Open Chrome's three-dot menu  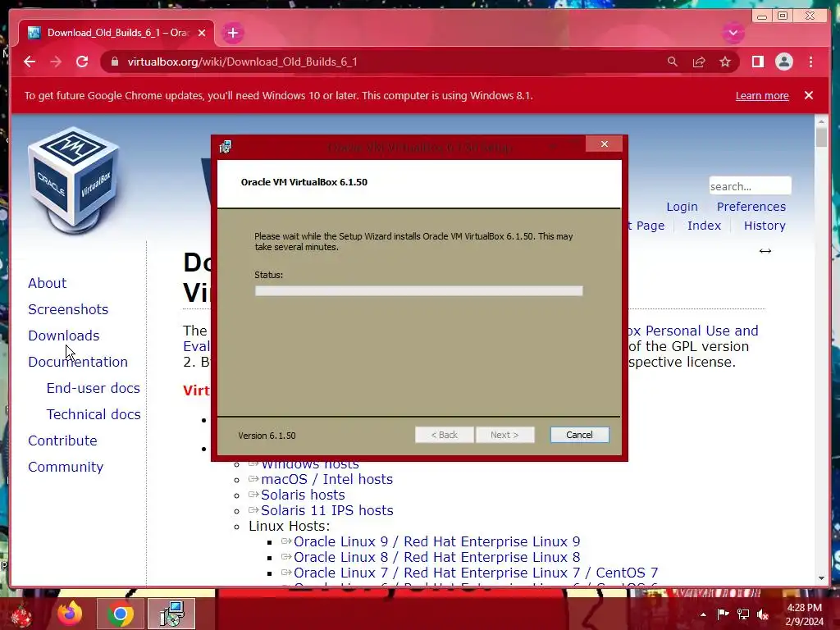810,62
